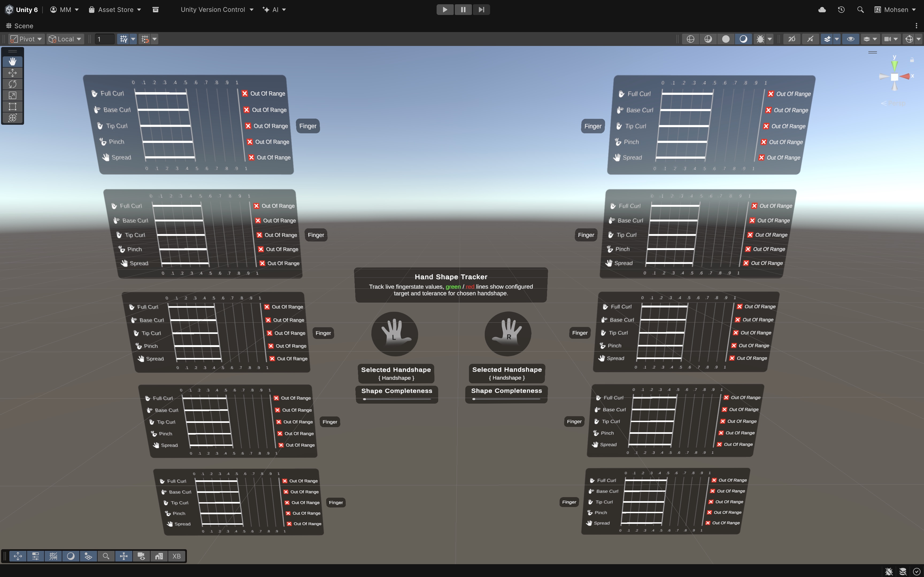Image resolution: width=924 pixels, height=577 pixels.
Task: Select the Hand view tool
Action: point(13,61)
